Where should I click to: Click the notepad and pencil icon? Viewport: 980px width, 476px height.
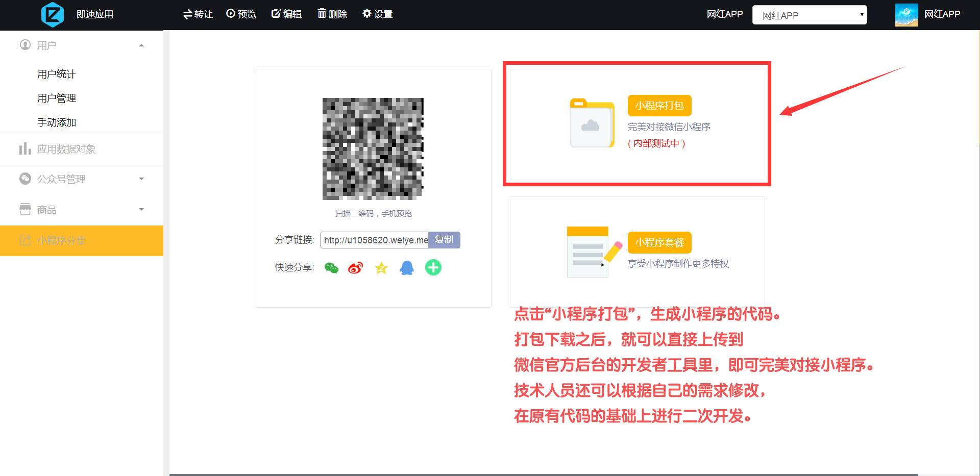(594, 252)
